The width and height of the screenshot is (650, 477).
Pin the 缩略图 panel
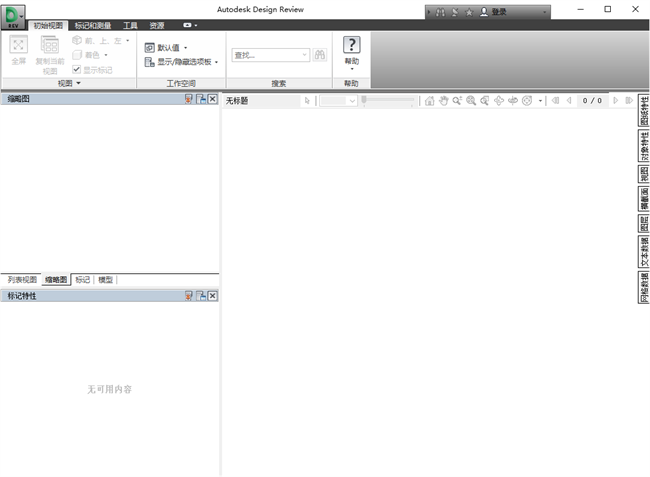click(201, 100)
